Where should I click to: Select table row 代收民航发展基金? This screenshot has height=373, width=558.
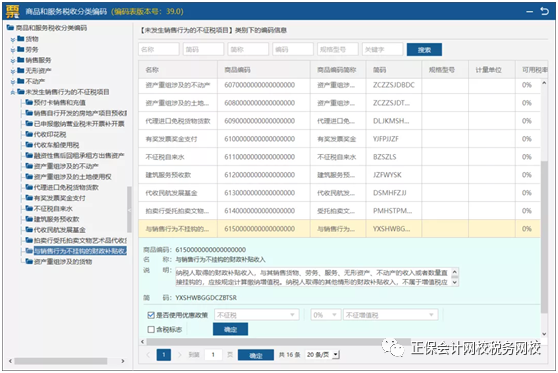[x=339, y=193]
